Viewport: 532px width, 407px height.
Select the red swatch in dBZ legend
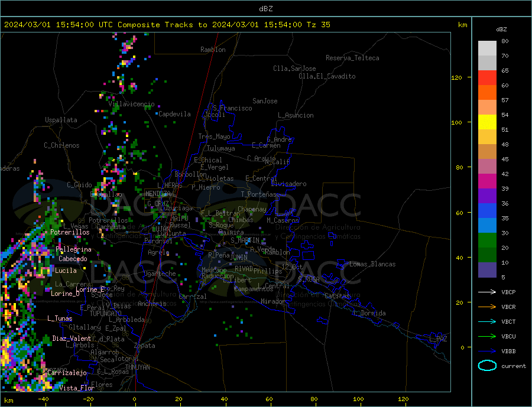pos(487,77)
